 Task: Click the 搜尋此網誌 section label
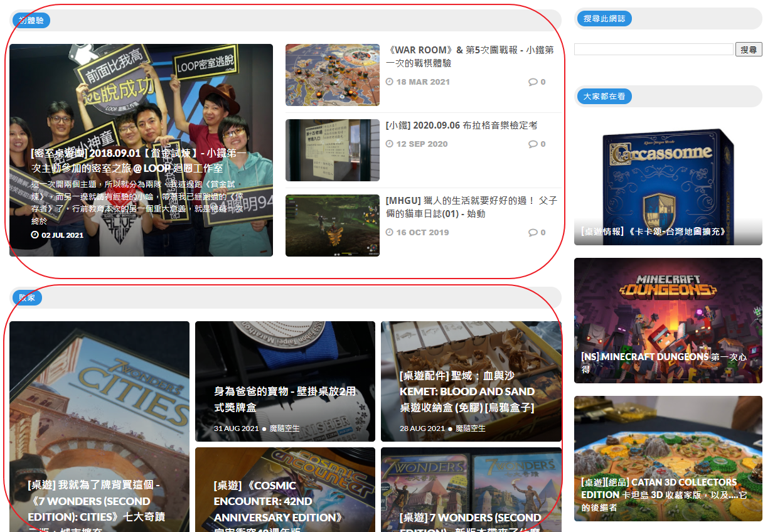604,19
